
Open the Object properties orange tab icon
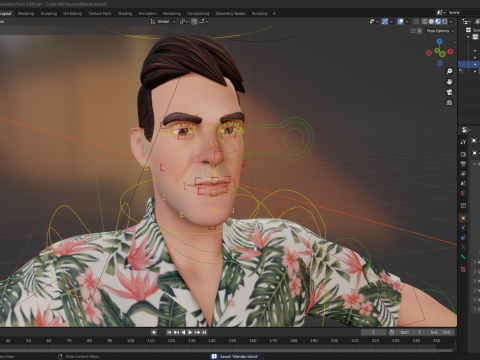[x=463, y=218]
